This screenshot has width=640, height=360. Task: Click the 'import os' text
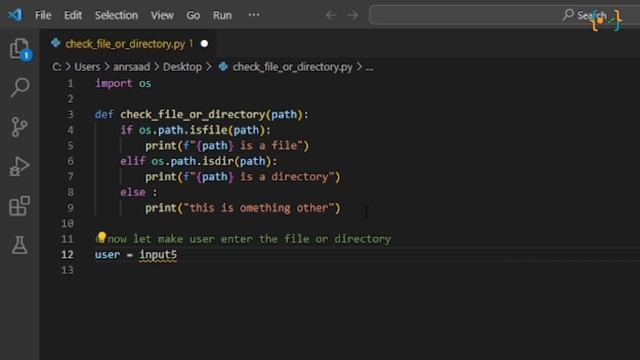click(x=123, y=83)
